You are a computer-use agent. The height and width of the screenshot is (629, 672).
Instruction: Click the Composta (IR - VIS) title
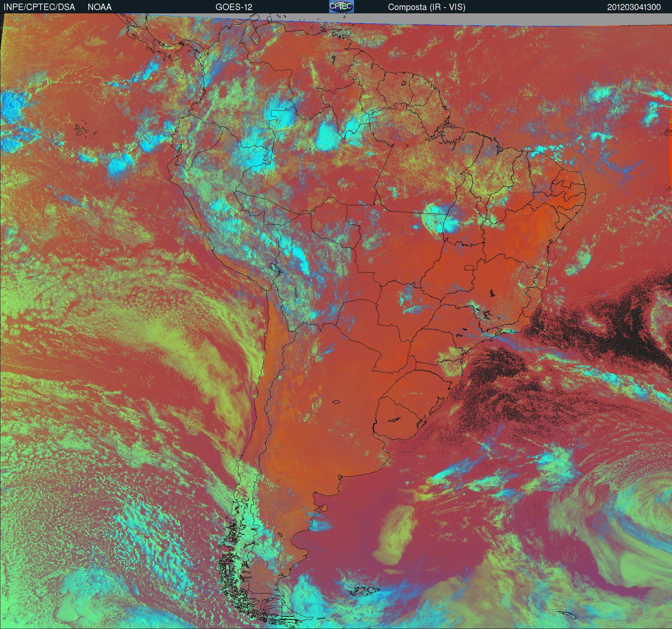click(427, 7)
